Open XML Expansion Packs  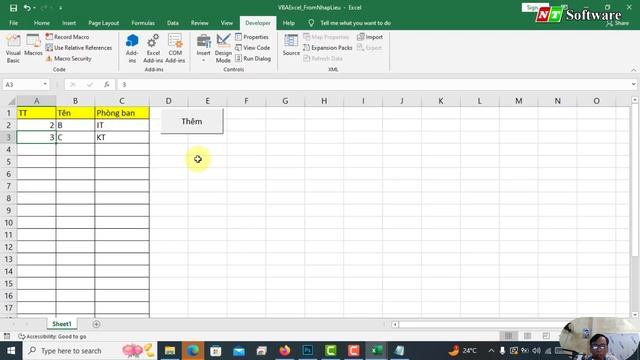pos(328,48)
